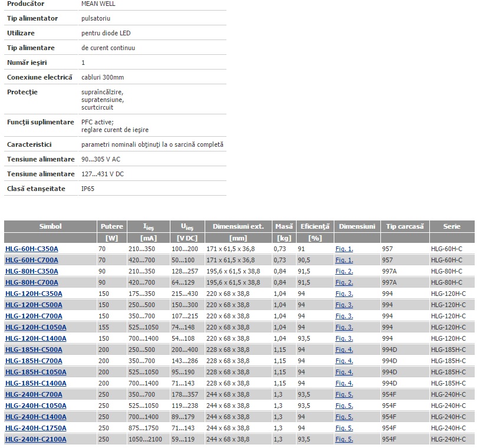Open Fig. 5 link for HLG-240H-C700A

[344, 394]
